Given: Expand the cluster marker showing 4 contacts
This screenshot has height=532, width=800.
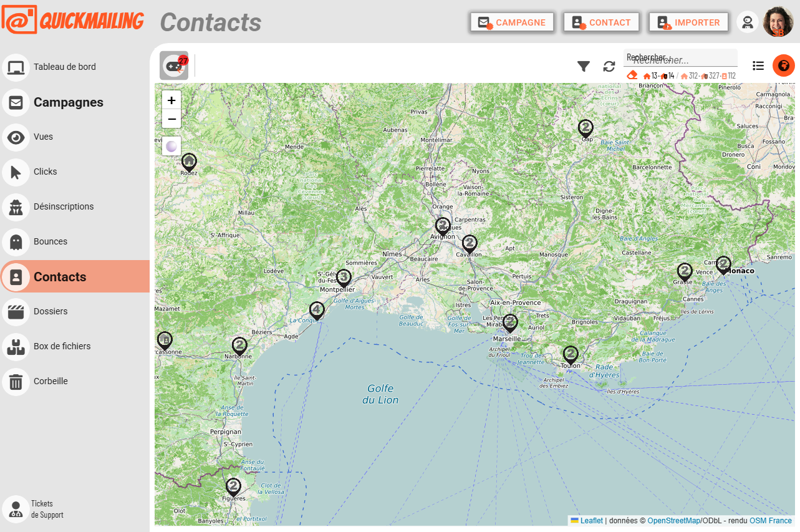Looking at the screenshot, I should pos(317,309).
